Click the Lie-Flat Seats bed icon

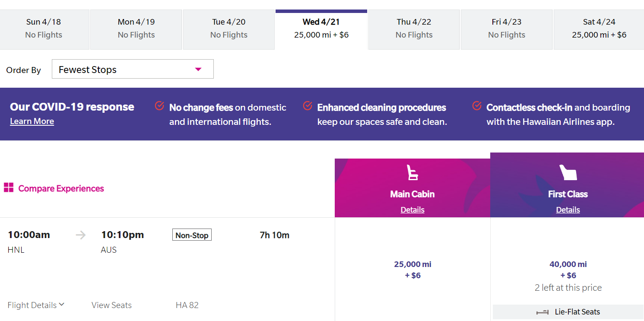542,312
